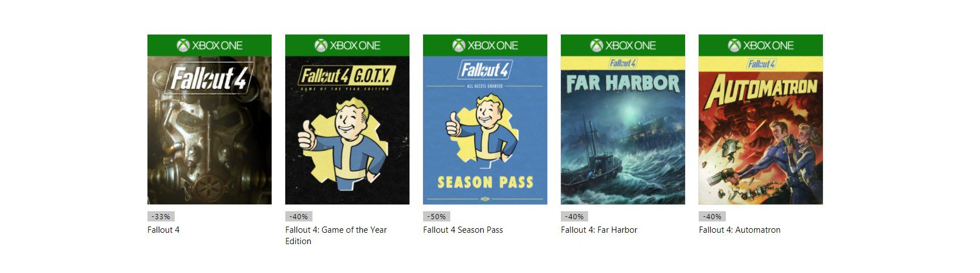Click the -50% discount badge
Viewport: 980px width, 273px height.
click(437, 216)
